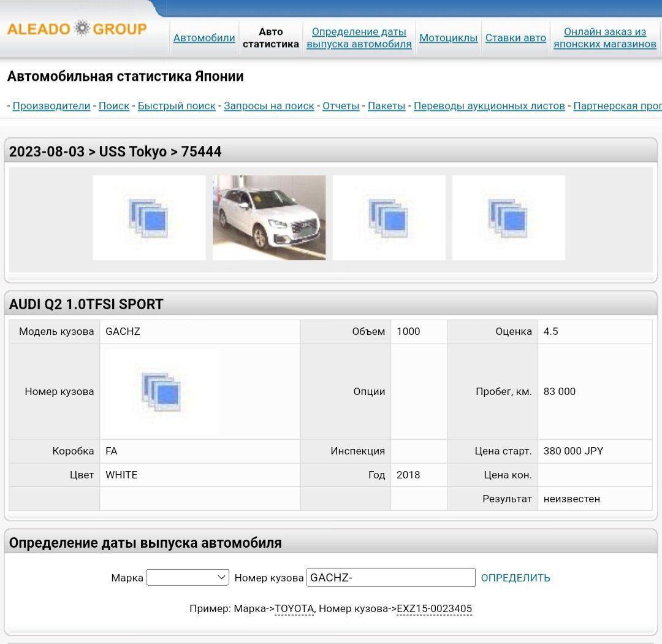Open the third image placeholder thumbnail
Viewport: 662px width, 644px height.
point(389,218)
